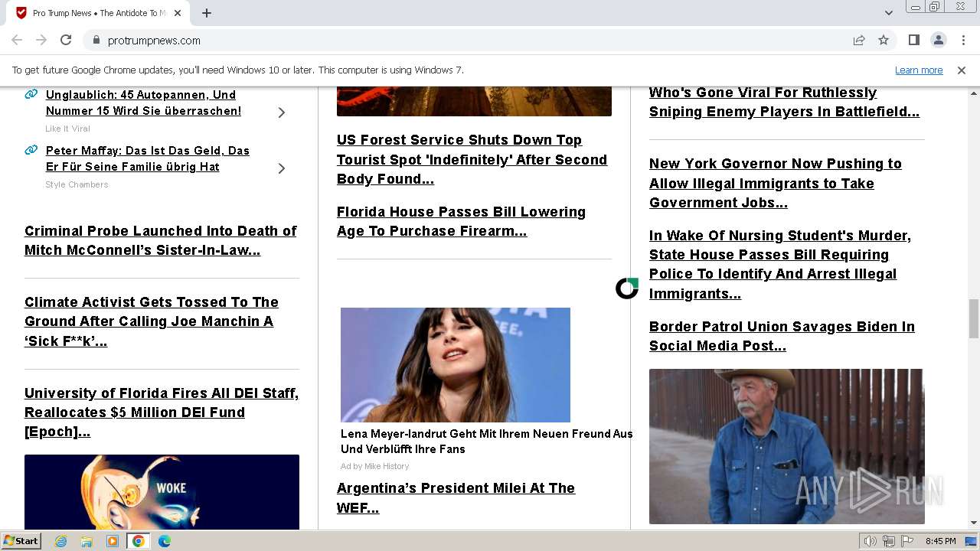Screen dimensions: 980x551
Task: View site information lock icon
Action: (x=96, y=40)
